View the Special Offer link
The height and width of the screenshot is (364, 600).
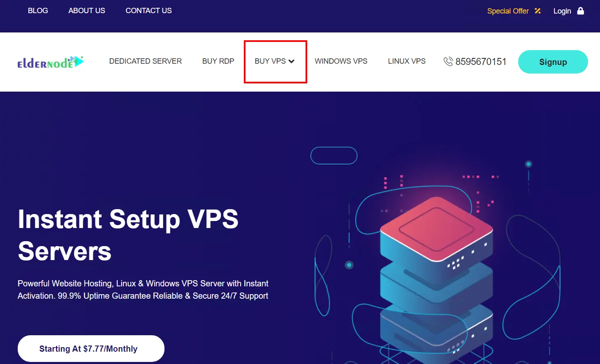[x=508, y=11]
